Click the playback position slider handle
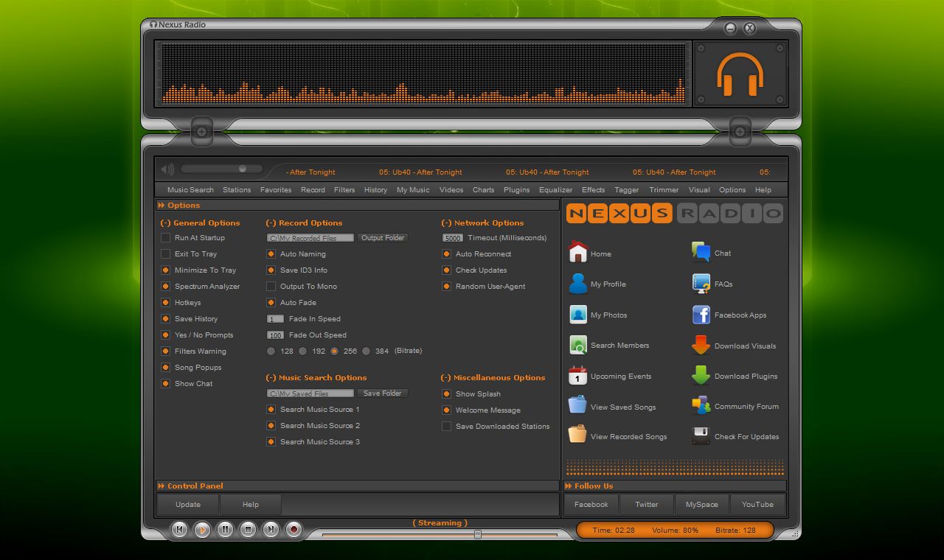The width and height of the screenshot is (944, 560). pos(477,534)
